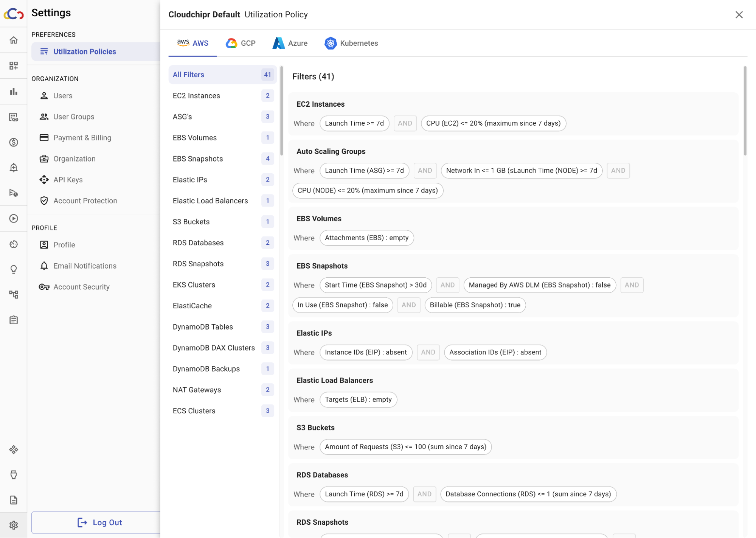Click the hierarchy tree icon in rail
Screen dimensions: 756x538
(x=14, y=295)
